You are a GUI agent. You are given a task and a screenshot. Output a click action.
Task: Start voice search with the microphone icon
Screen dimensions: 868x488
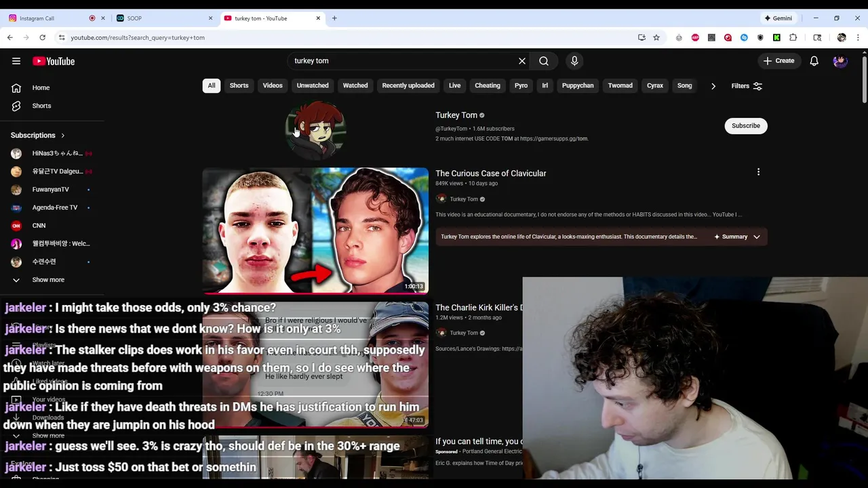pyautogui.click(x=574, y=61)
